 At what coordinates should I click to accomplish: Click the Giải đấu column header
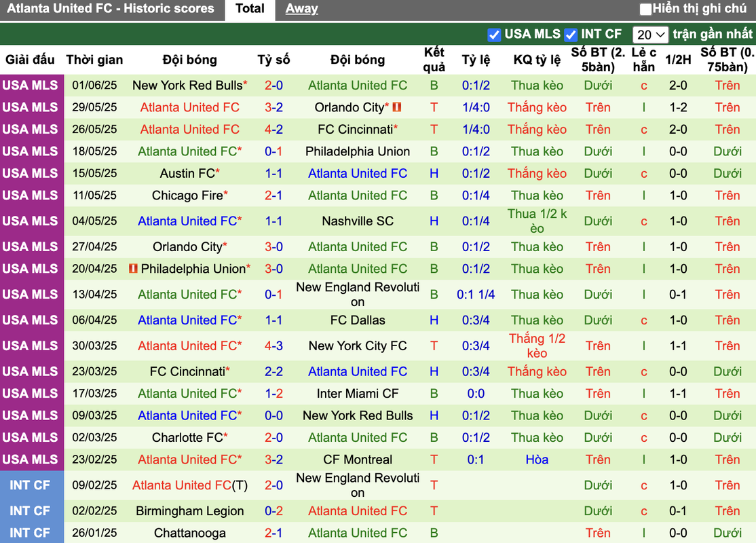[x=30, y=60]
